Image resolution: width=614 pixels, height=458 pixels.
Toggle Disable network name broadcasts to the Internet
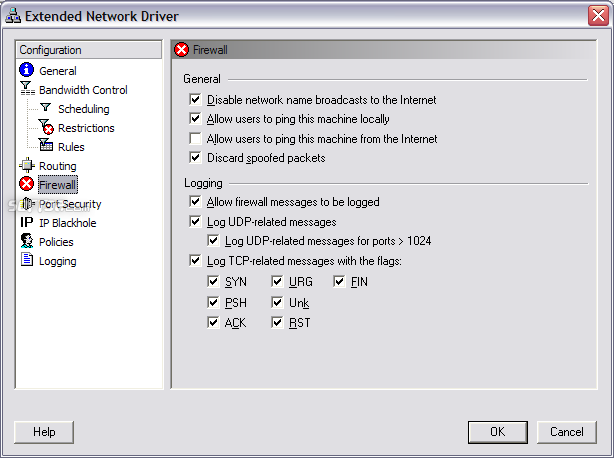point(195,99)
